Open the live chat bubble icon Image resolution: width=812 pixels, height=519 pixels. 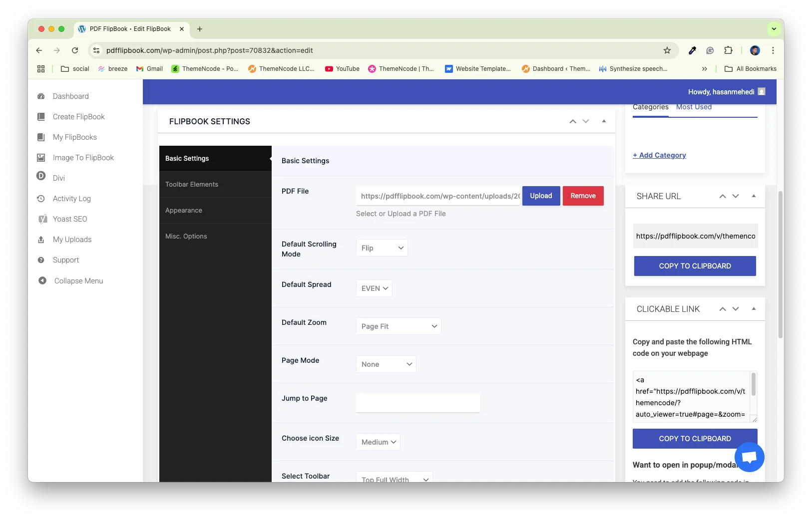click(x=749, y=457)
